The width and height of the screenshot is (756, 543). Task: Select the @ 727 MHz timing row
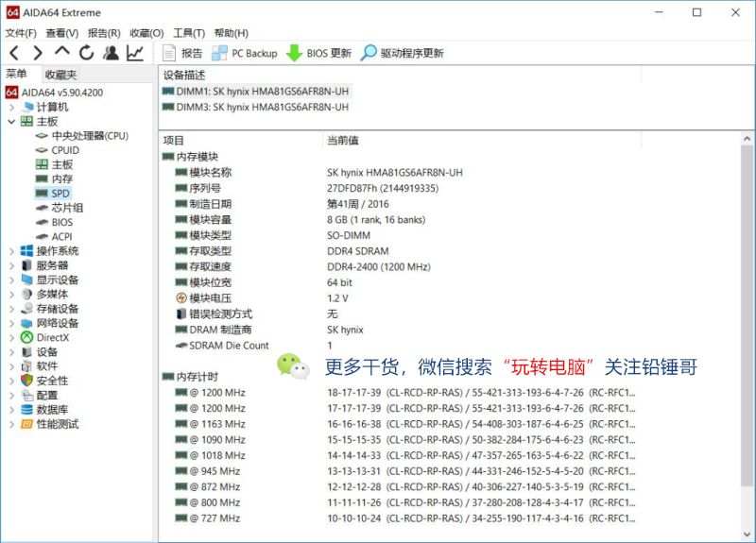pyautogui.click(x=405, y=518)
